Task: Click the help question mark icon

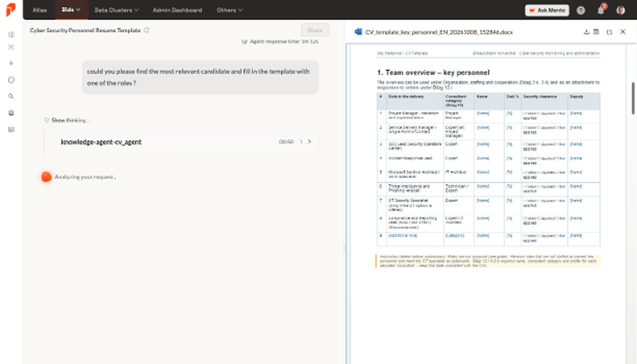Action: [x=581, y=10]
